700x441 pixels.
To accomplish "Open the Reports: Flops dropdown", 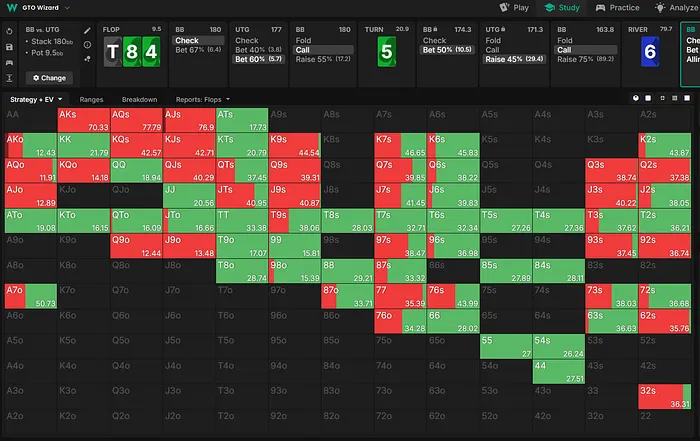I will pos(203,100).
